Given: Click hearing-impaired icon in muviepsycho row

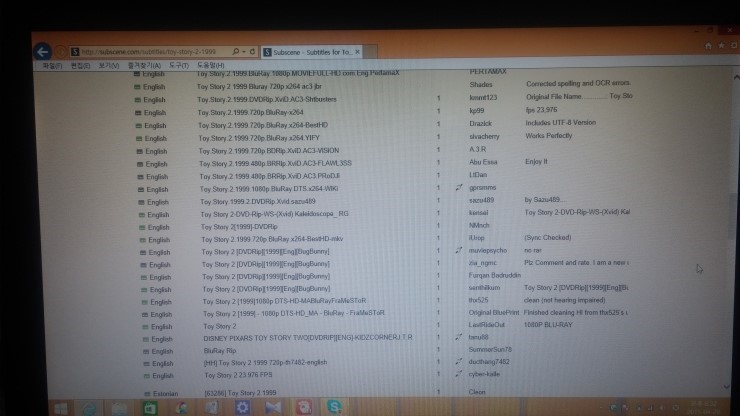Looking at the screenshot, I should [458, 250].
